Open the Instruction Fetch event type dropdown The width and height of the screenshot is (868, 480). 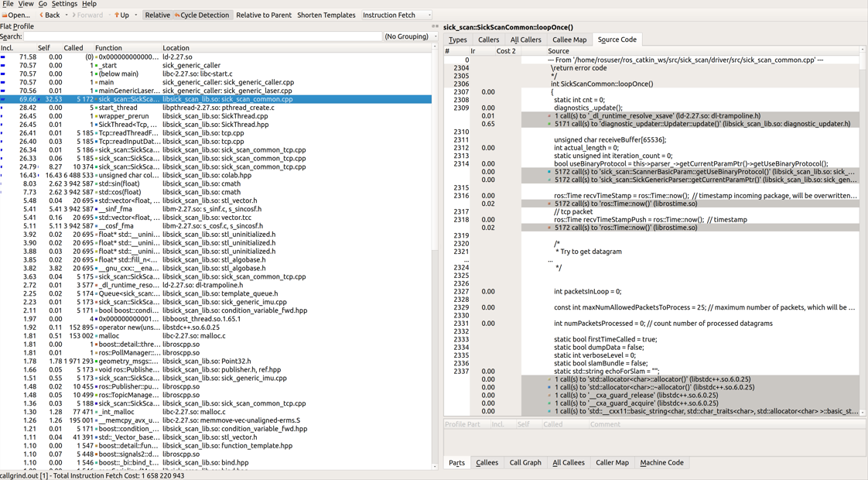click(x=397, y=15)
